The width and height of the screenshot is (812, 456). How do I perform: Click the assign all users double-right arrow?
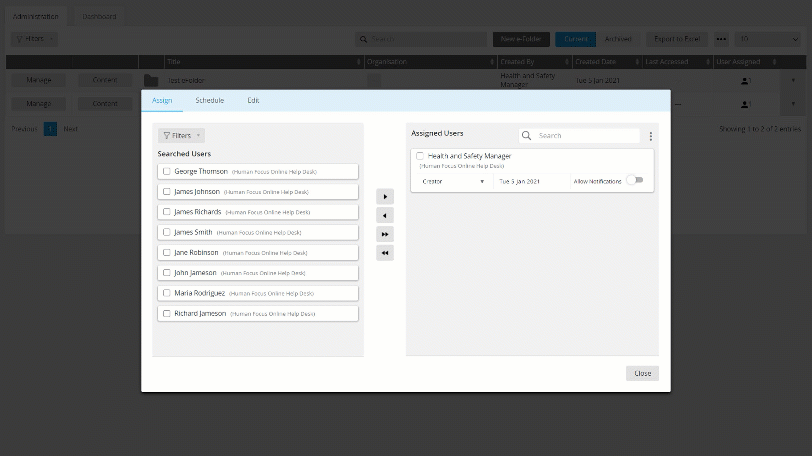(x=385, y=234)
